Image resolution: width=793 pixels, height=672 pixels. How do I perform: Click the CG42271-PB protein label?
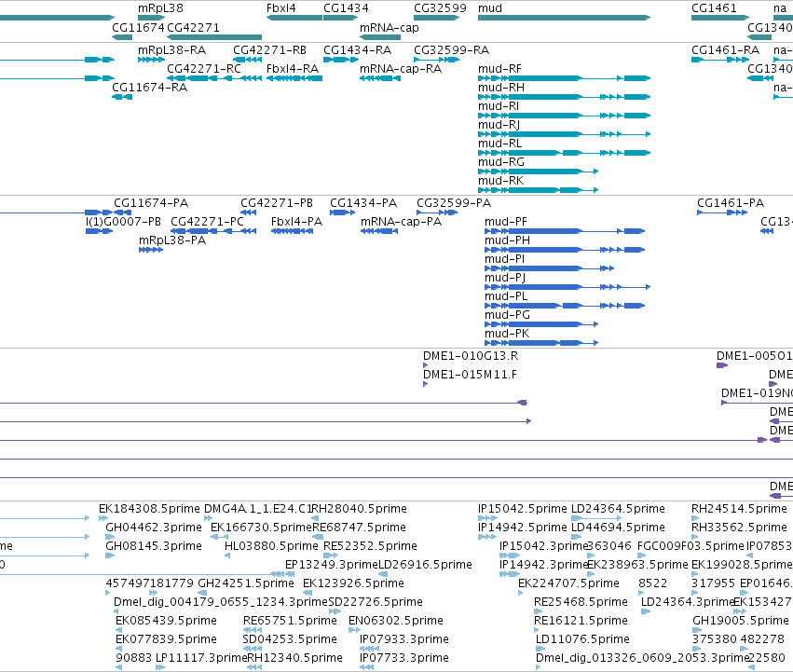(277, 203)
